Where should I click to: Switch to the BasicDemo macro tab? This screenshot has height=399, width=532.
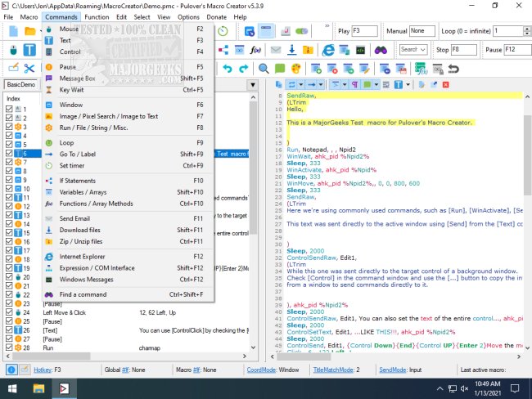21,84
